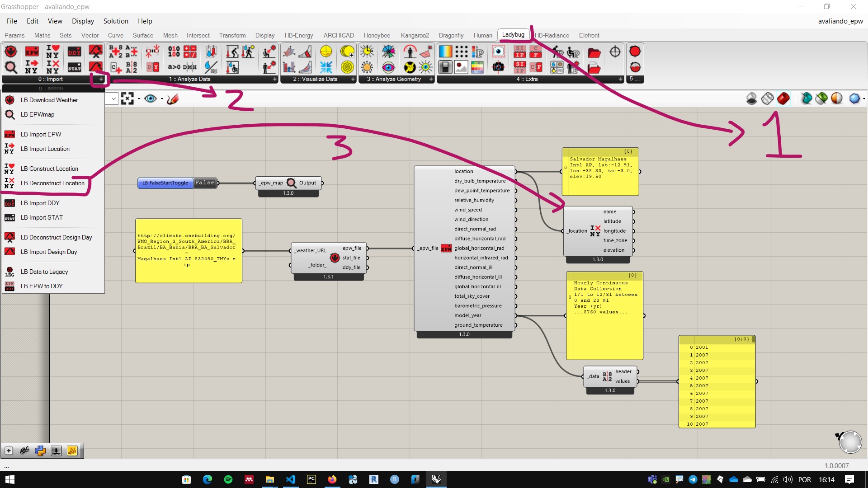Image resolution: width=868 pixels, height=488 pixels.
Task: Click the wind rose ribbon icon
Action: point(388,52)
